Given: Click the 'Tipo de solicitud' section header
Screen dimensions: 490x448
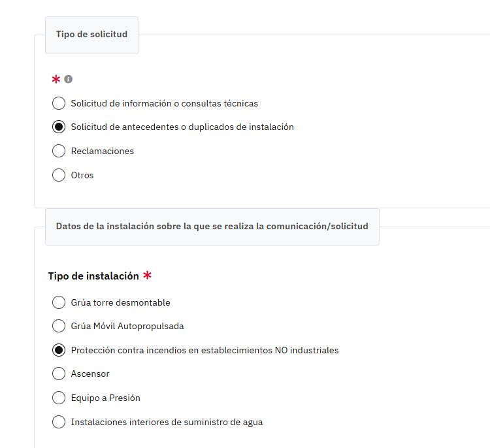Looking at the screenshot, I should tap(91, 35).
